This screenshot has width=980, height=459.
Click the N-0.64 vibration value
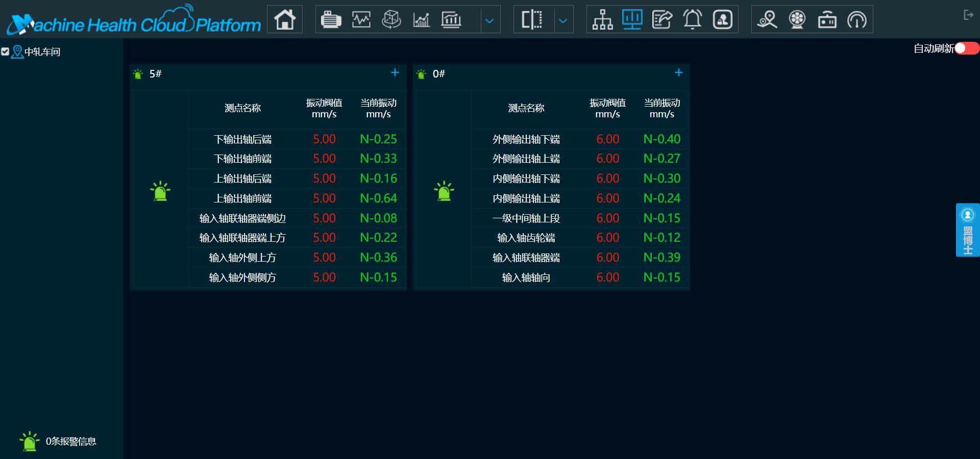378,198
